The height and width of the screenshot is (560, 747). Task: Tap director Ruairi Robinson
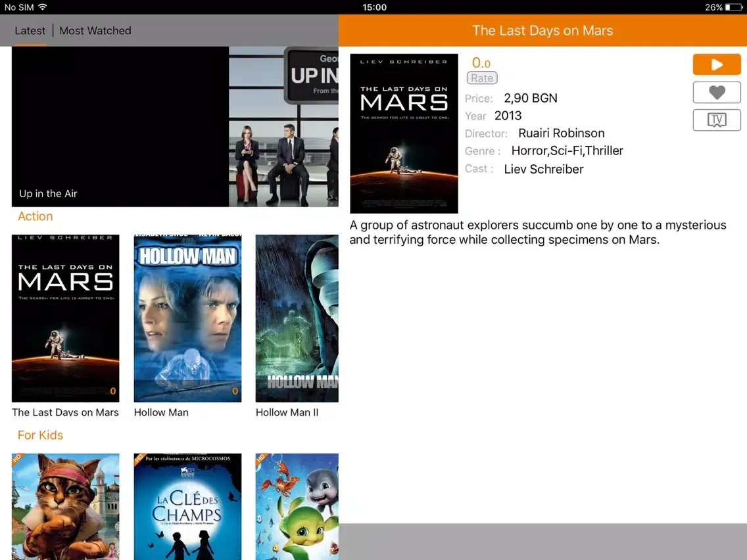561,133
